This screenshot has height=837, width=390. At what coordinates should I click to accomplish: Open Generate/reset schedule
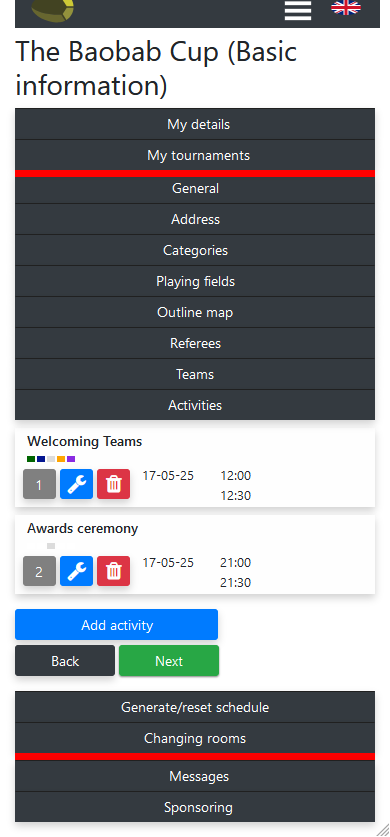coord(195,707)
